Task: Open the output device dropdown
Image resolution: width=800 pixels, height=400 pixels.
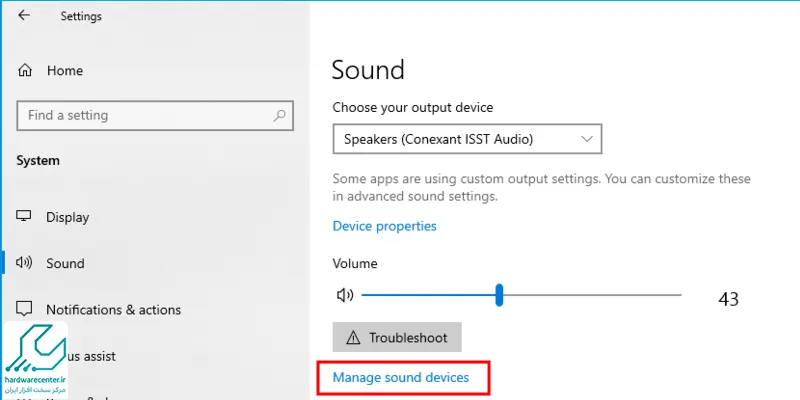Action: coord(467,139)
